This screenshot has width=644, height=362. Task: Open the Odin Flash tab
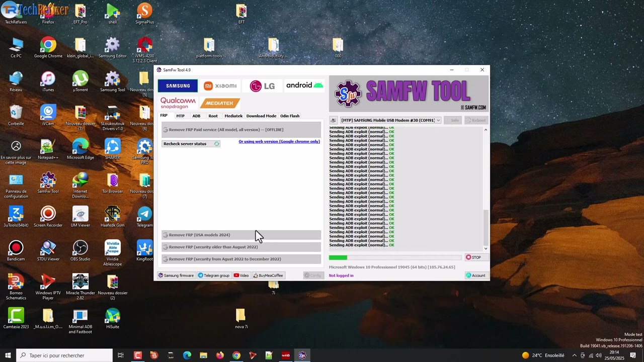(290, 116)
